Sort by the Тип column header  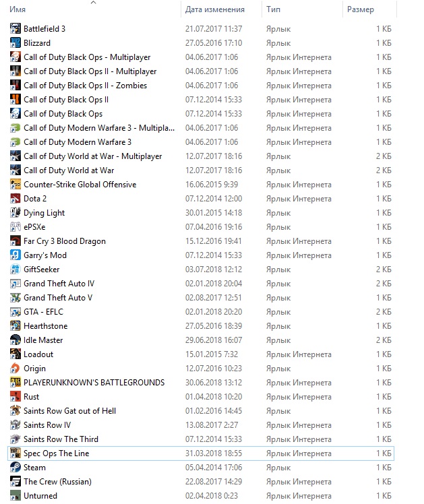click(x=273, y=9)
